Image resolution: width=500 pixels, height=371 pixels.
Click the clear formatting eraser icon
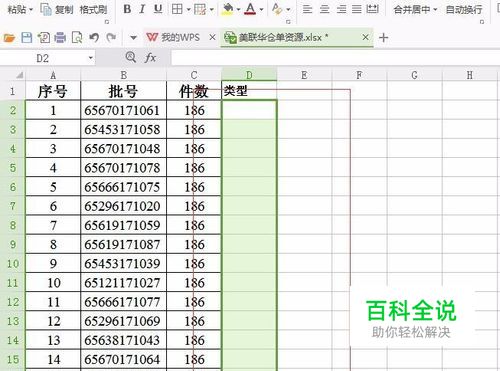(277, 9)
